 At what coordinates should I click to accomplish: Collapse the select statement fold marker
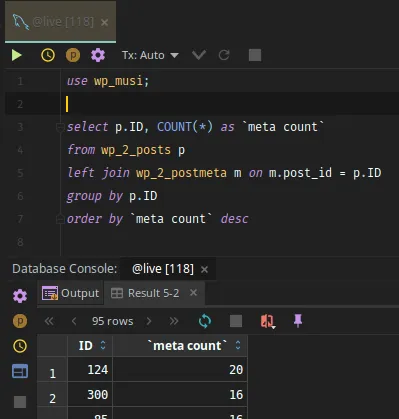click(60, 127)
